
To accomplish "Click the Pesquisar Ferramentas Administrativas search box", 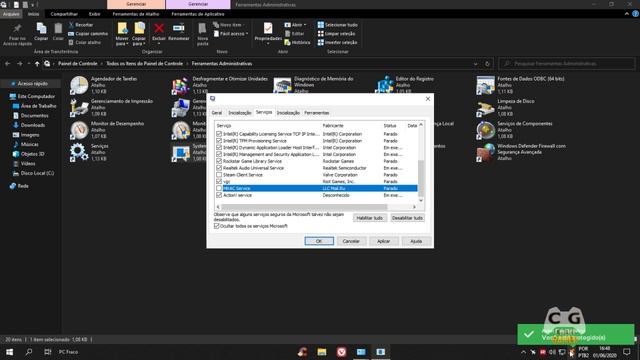I will [567, 64].
